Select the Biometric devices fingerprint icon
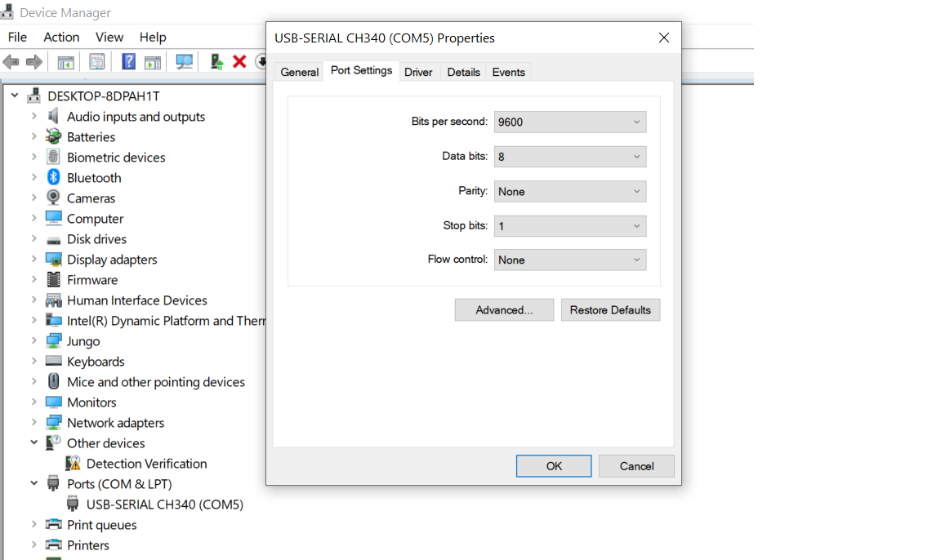941x560 pixels. [x=53, y=157]
